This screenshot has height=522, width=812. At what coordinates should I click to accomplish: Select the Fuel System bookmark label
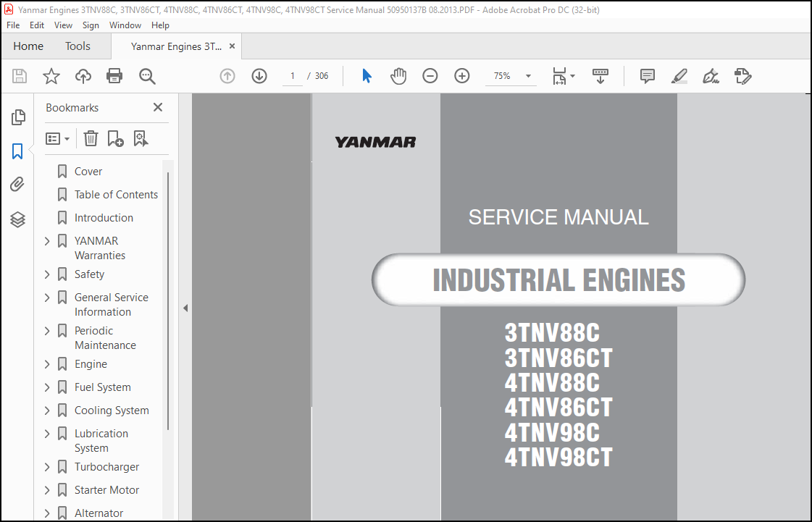(x=103, y=387)
